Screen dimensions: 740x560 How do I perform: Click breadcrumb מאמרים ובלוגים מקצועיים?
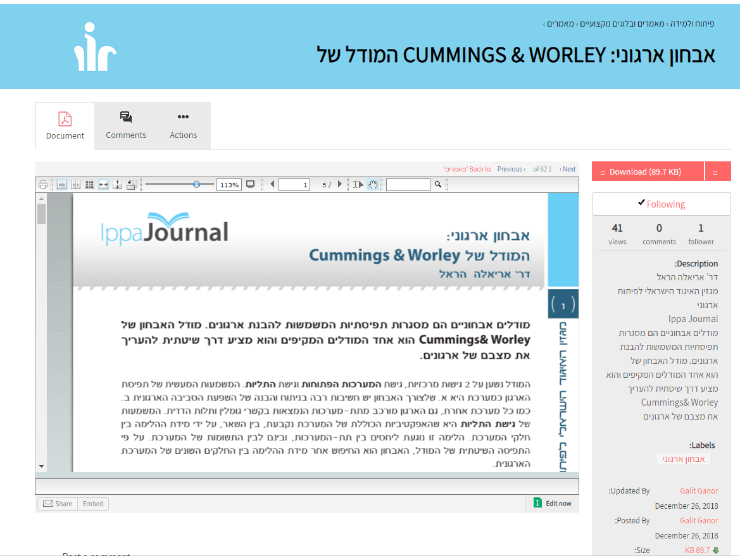point(622,23)
